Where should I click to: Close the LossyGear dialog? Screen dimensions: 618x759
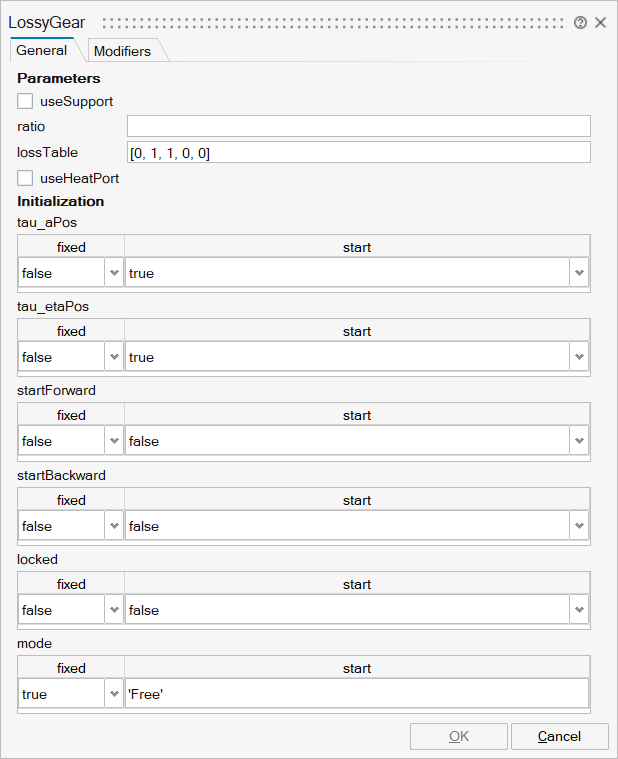[x=601, y=22]
